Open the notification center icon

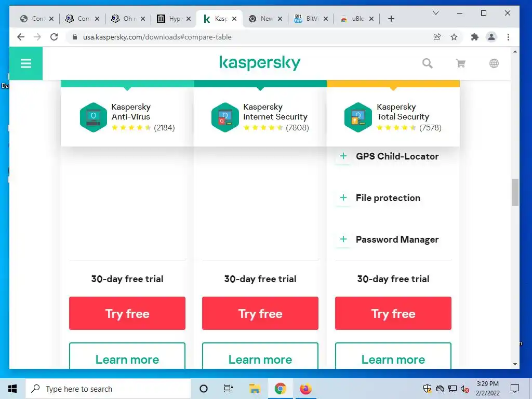(515, 389)
